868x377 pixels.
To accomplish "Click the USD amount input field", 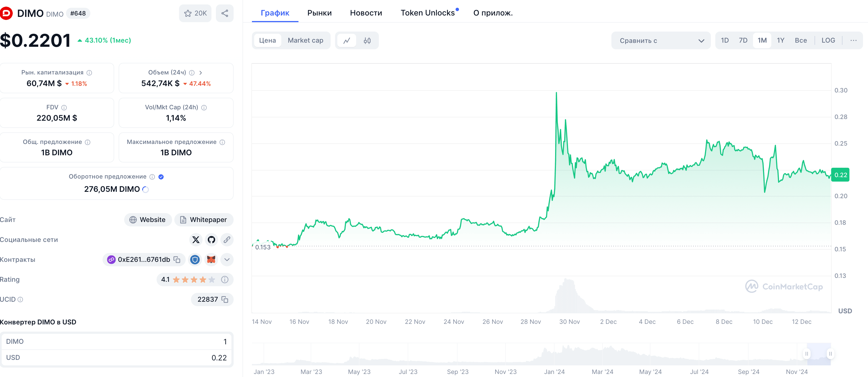I will tap(116, 357).
